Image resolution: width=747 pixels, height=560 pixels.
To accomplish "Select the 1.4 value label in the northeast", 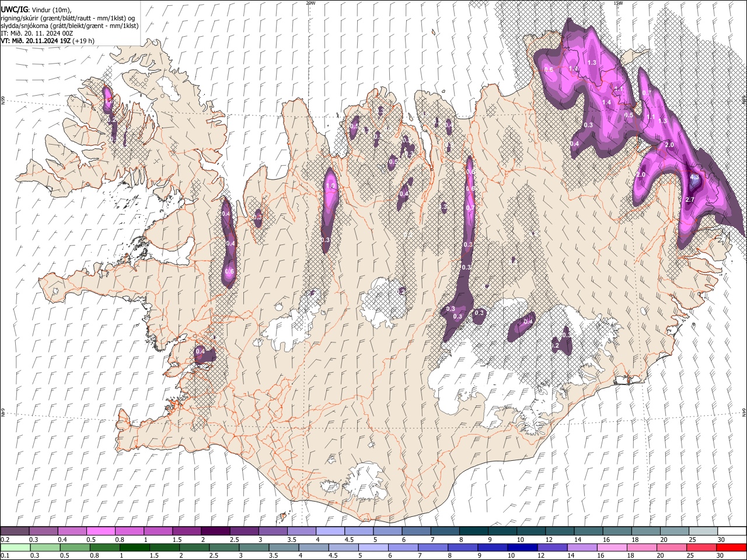I will point(606,102).
